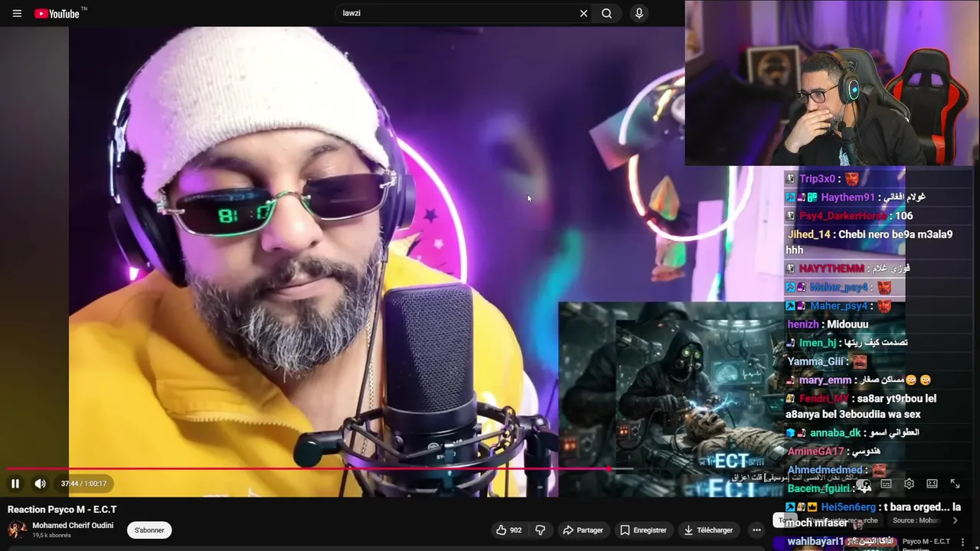Click chat username Ahmedmedmed

[x=825, y=470]
